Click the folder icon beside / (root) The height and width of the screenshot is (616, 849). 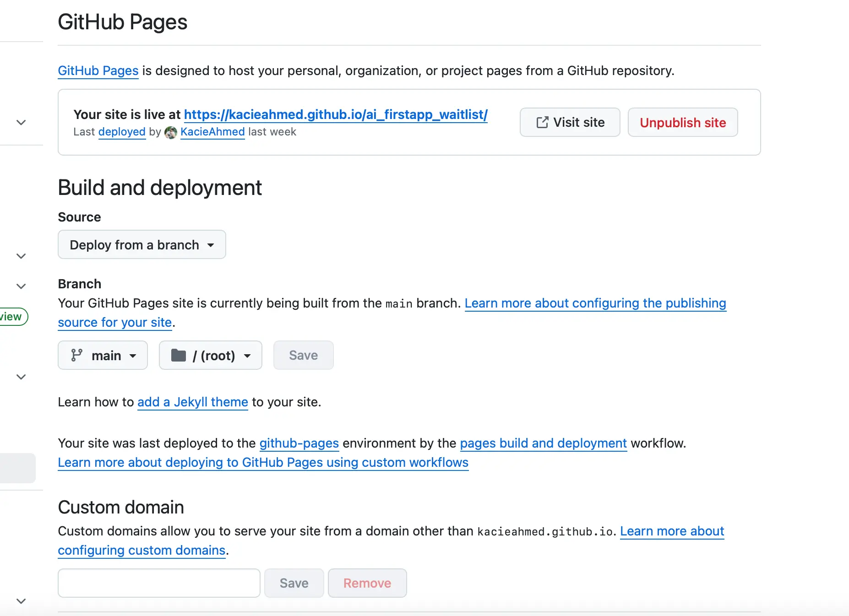tap(178, 355)
